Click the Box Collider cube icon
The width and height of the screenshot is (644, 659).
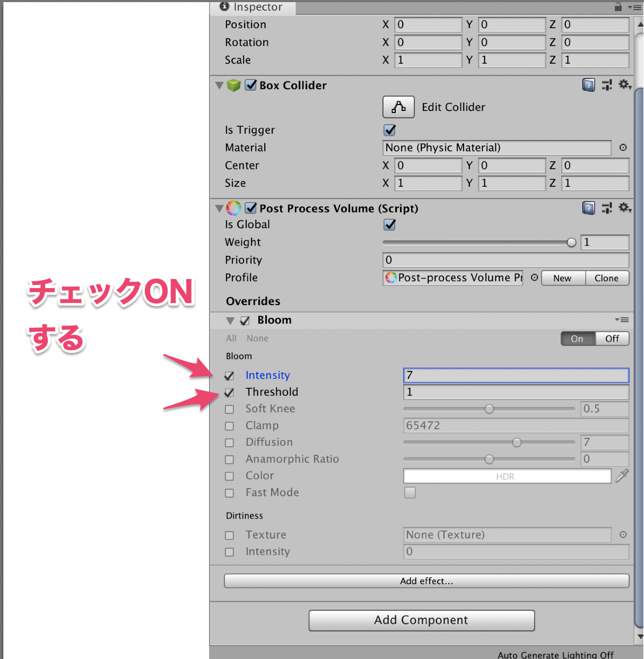pos(234,85)
